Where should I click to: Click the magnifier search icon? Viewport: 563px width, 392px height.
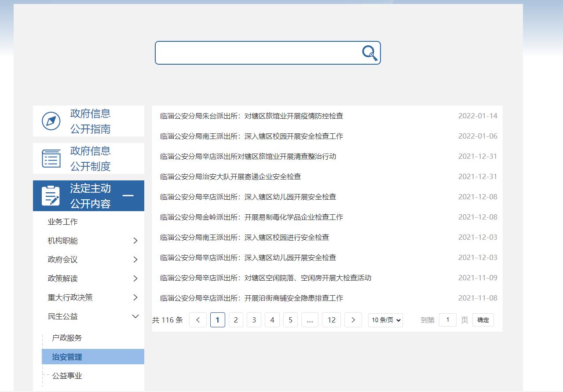[x=369, y=53]
